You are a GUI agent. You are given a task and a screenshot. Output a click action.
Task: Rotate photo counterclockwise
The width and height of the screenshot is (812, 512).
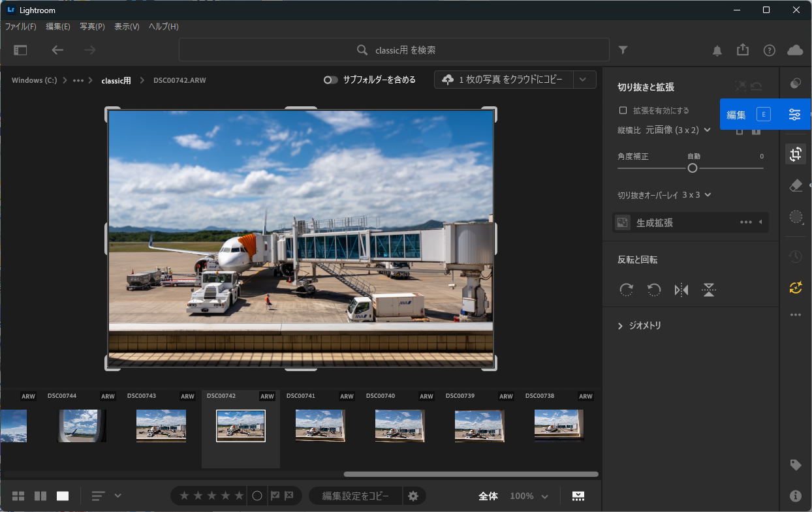coord(654,290)
